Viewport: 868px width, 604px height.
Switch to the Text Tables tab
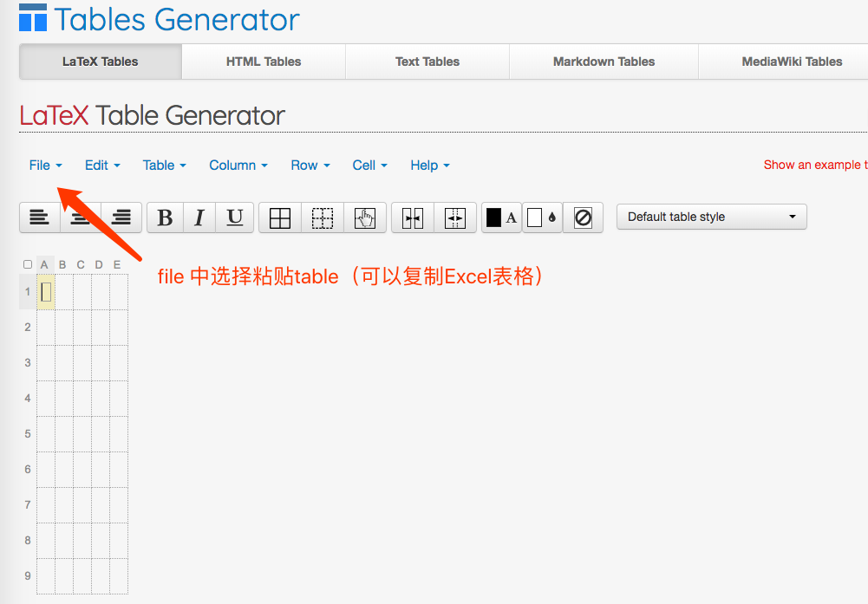(427, 62)
